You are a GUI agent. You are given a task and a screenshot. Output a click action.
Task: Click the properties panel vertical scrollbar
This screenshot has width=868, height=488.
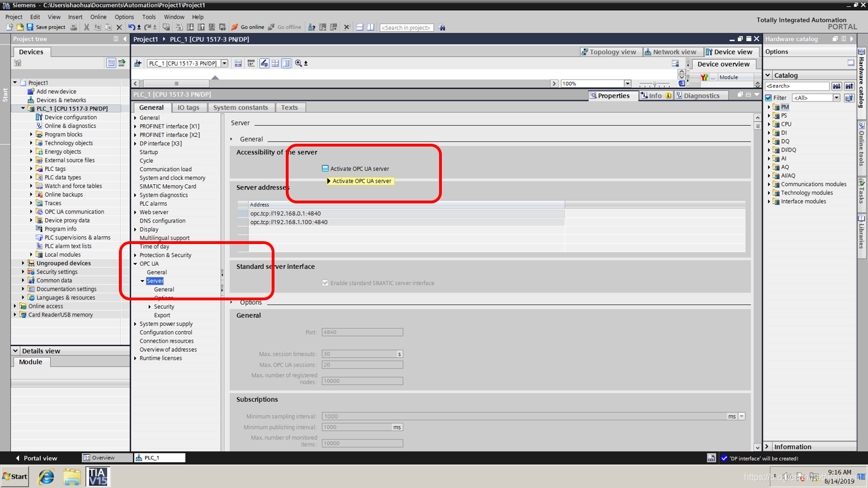(x=757, y=282)
